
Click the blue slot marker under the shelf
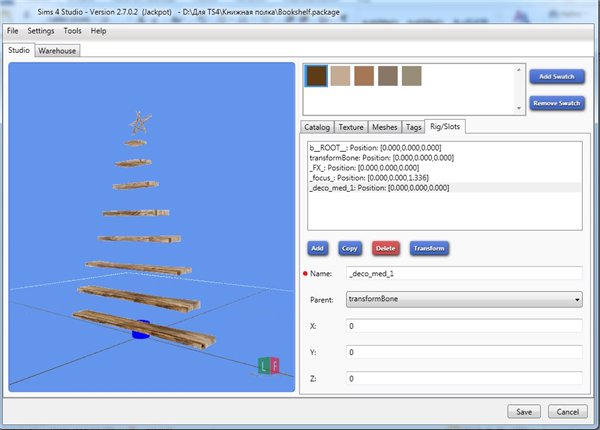[140, 328]
